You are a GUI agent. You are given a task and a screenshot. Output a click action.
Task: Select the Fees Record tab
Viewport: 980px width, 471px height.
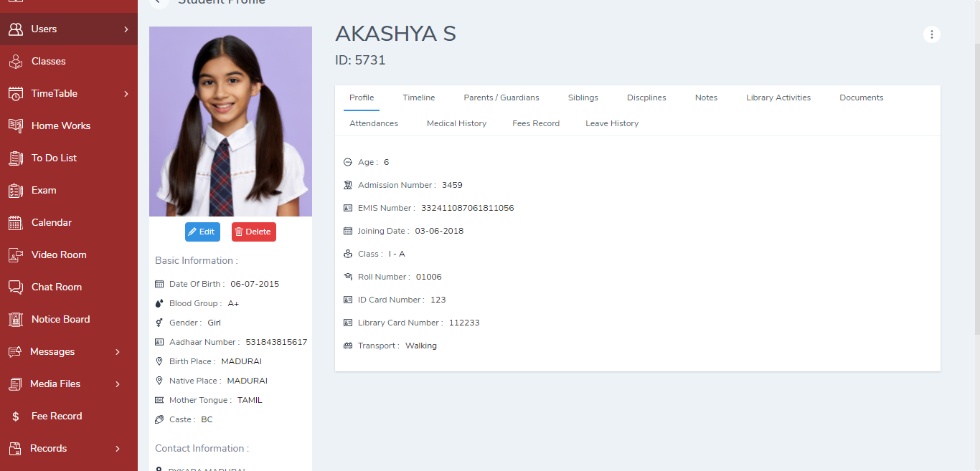tap(536, 124)
